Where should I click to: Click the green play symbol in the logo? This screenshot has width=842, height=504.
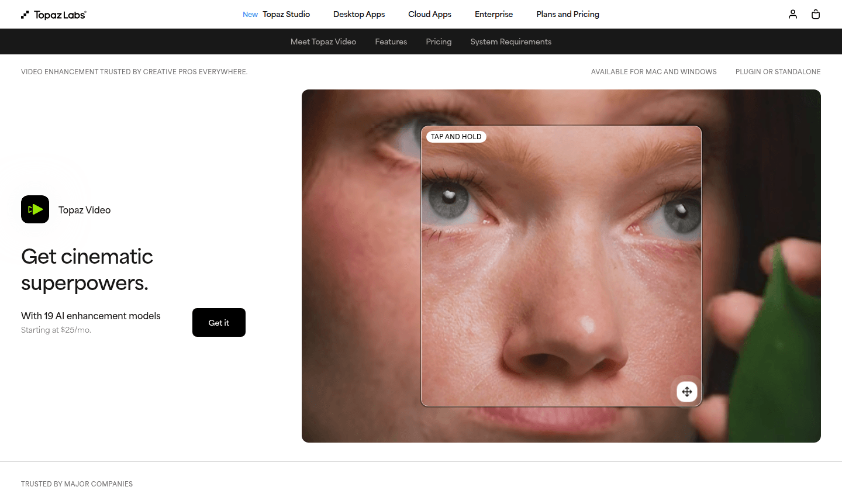36,209
